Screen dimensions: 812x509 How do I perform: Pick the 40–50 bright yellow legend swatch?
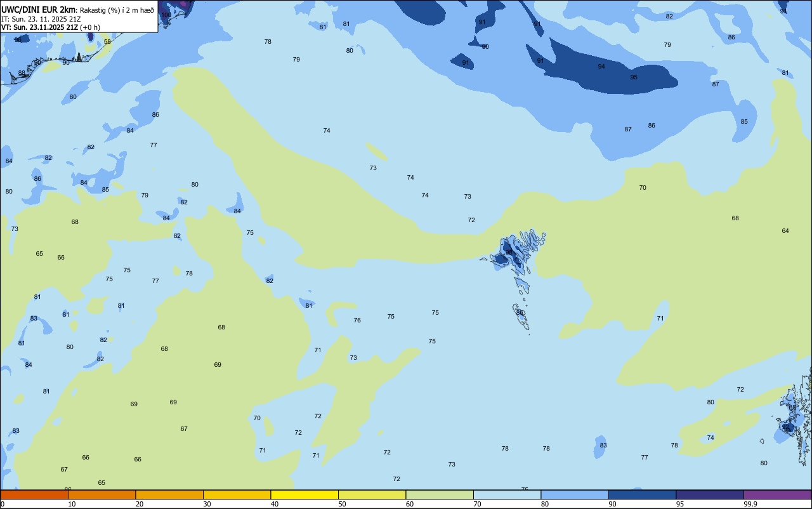click(x=304, y=494)
